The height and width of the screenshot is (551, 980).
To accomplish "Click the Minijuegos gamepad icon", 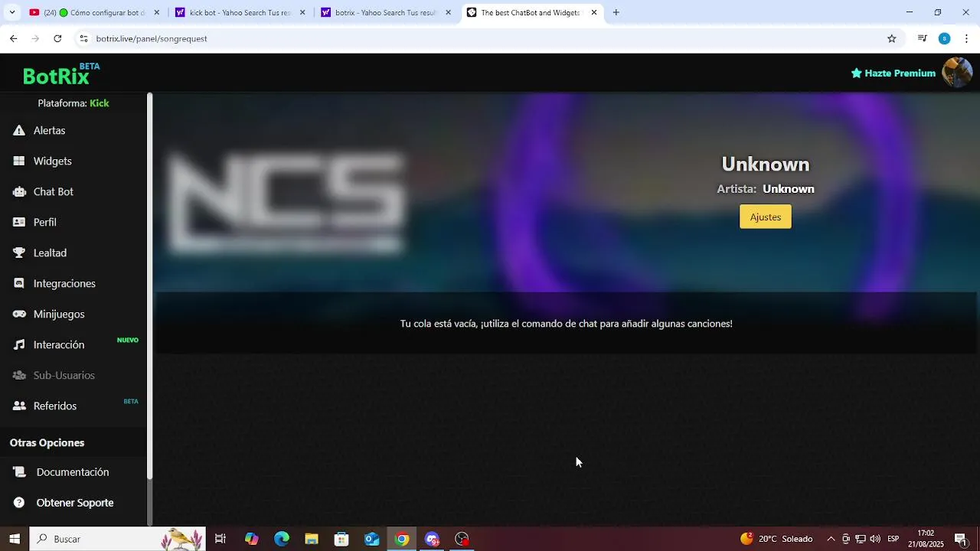I will tap(19, 315).
